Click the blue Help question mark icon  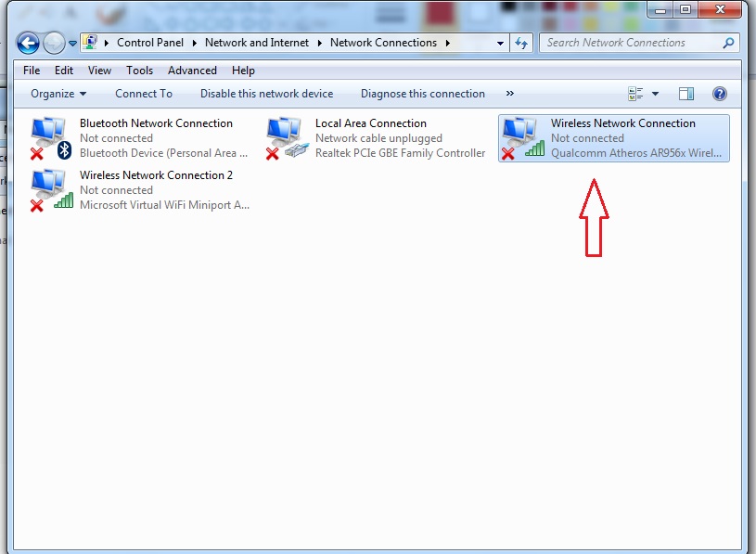click(719, 94)
